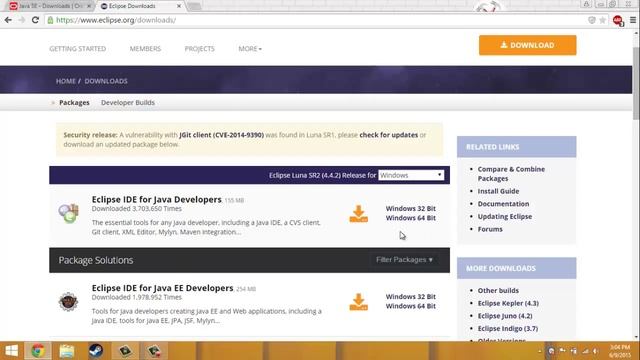Click the flag Action Center tray icon
This screenshot has width=640, height=360.
click(x=562, y=351)
